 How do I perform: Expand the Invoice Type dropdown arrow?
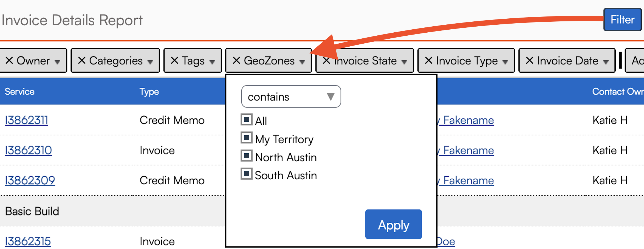click(x=505, y=62)
